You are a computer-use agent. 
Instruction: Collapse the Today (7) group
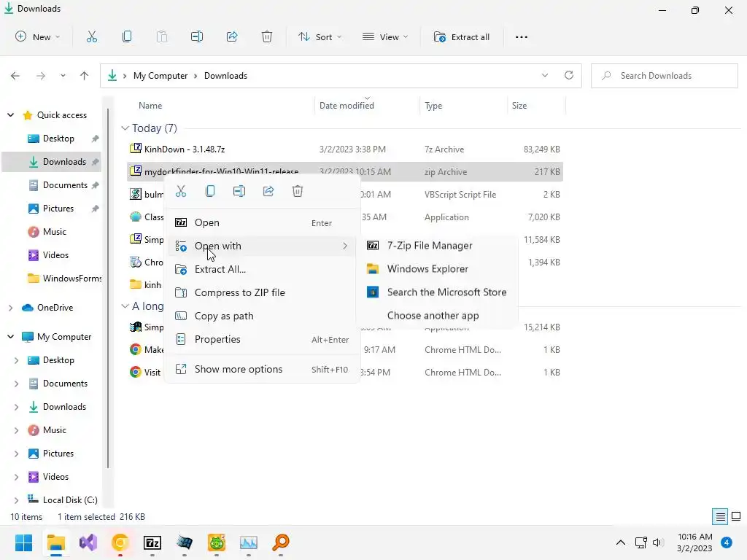(125, 128)
